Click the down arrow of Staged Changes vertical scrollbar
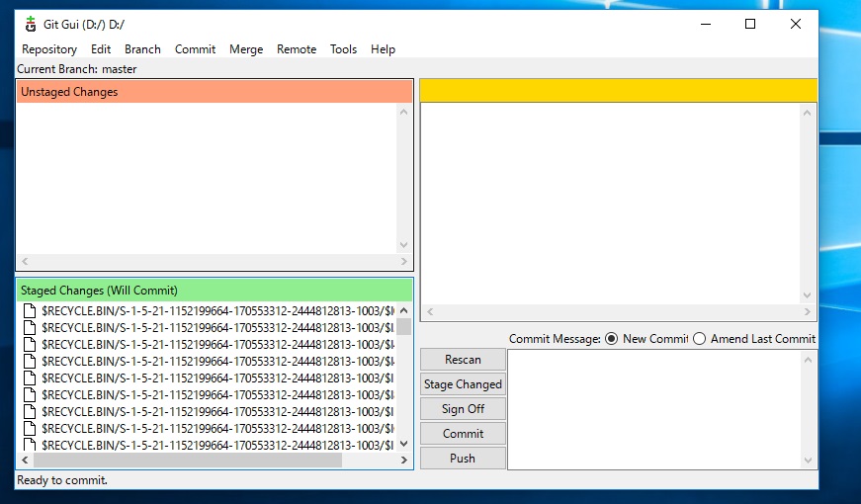861x504 pixels. [404, 444]
